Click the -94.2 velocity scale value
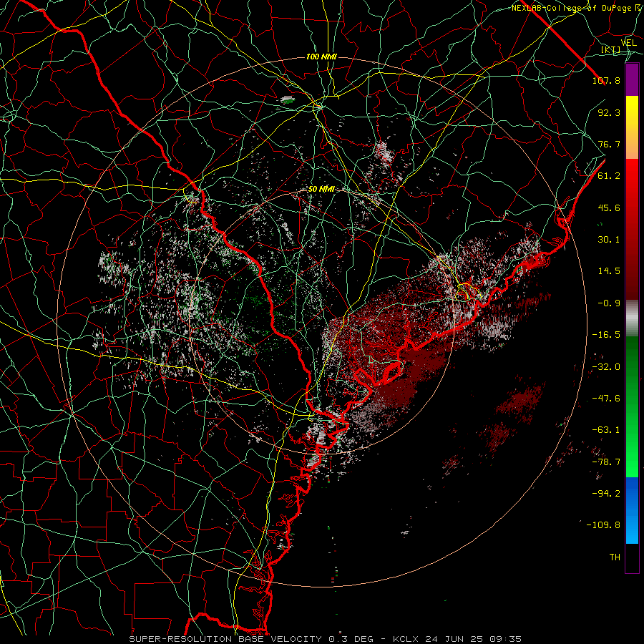This screenshot has height=644, width=644. pyautogui.click(x=606, y=494)
